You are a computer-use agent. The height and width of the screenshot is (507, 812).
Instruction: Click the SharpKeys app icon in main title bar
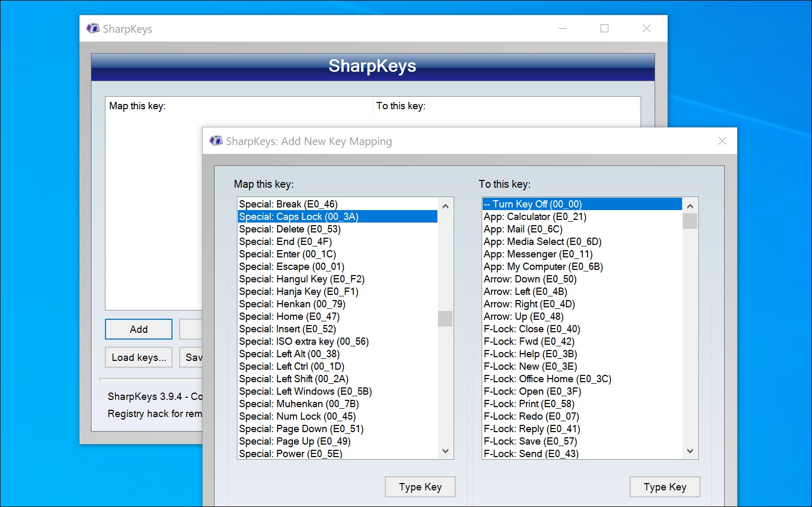click(93, 29)
